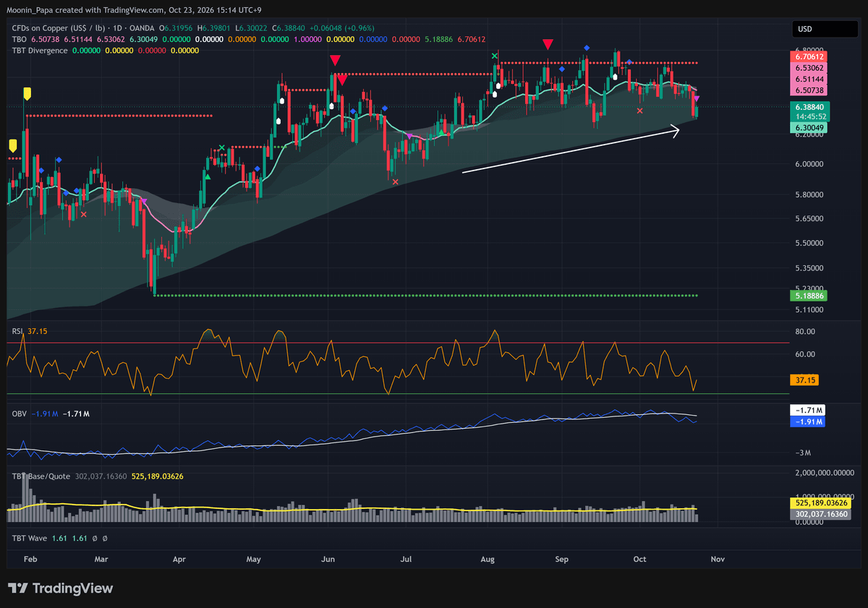Image resolution: width=868 pixels, height=608 pixels.
Task: Open the OBV indicator legend
Action: pyautogui.click(x=19, y=414)
